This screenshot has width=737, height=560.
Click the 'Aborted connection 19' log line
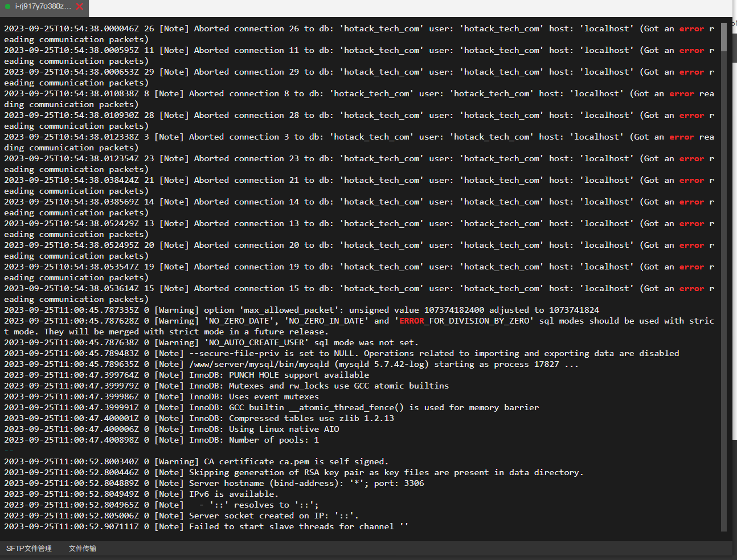[x=359, y=272]
